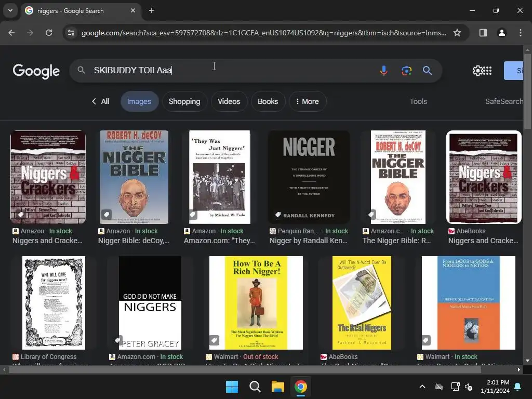Go back to the previous page
The image size is (532, 399).
click(11, 33)
